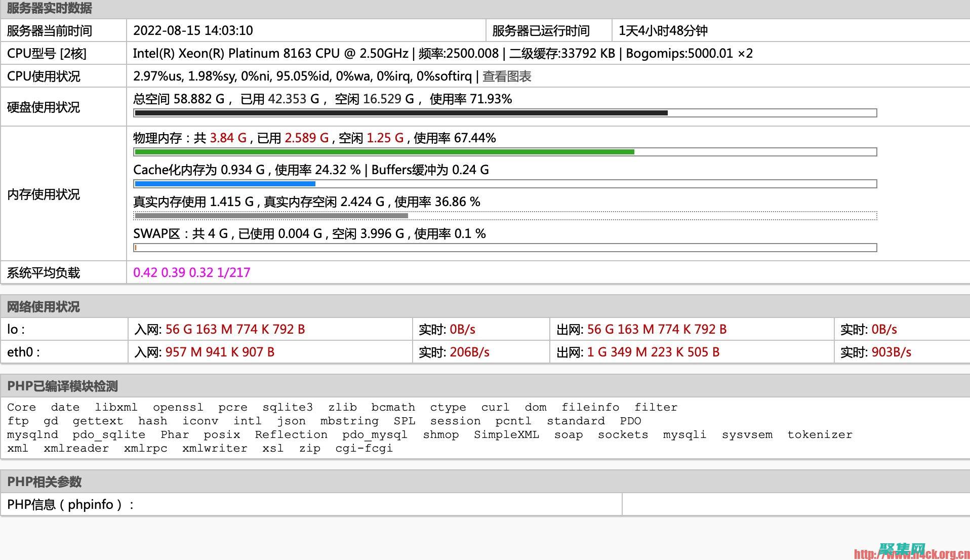970x560 pixels.
Task: Click eth0 inbound realtime speed 206B/s
Action: click(469, 352)
